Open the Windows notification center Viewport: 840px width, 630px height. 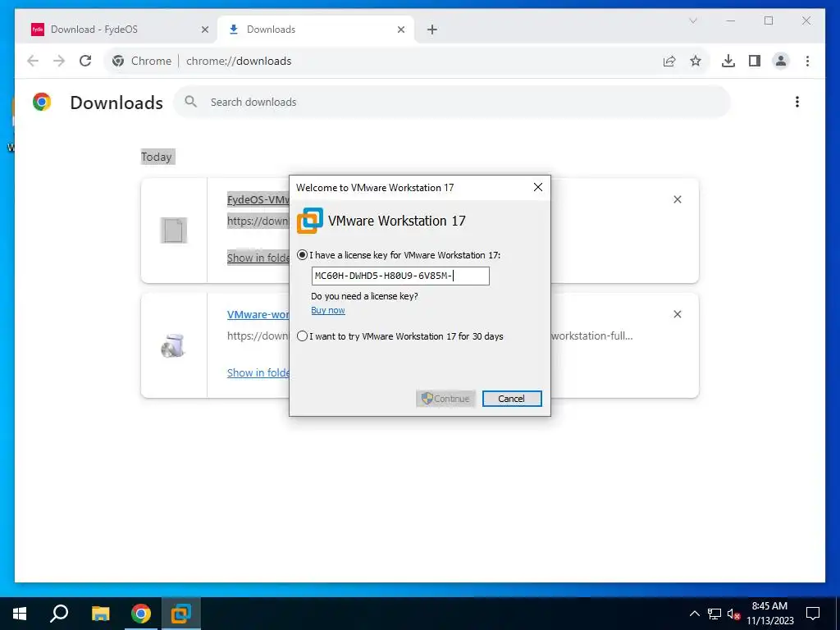pos(813,614)
